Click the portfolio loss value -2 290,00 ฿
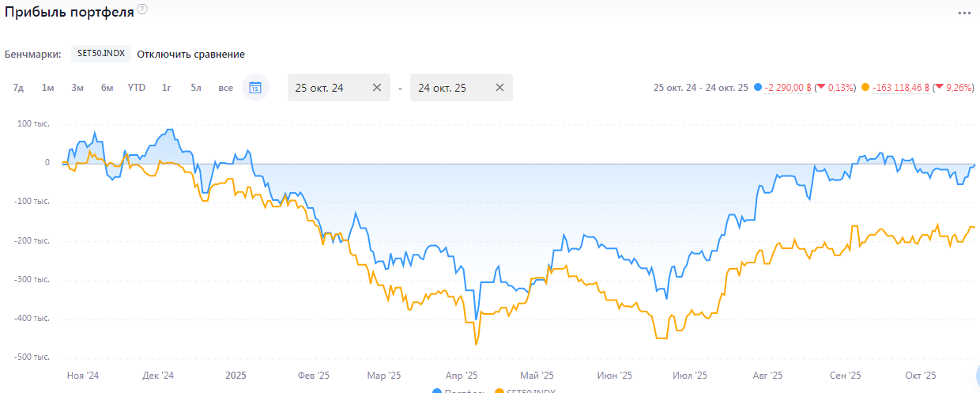This screenshot has width=980, height=393. pyautogui.click(x=789, y=88)
